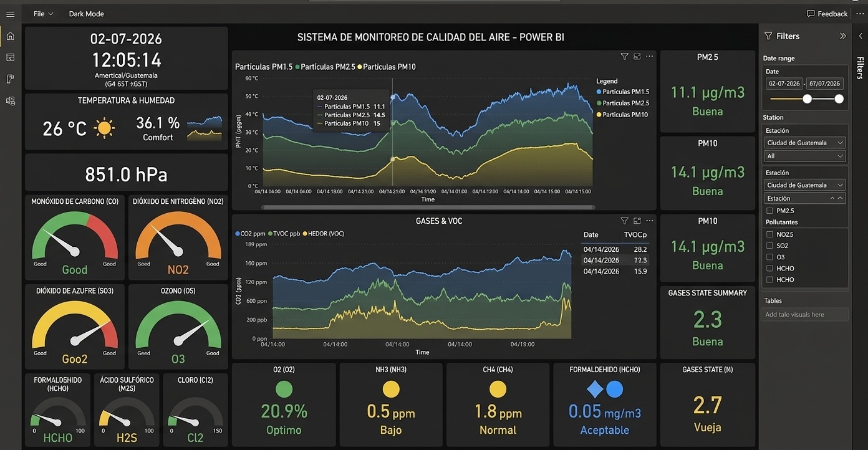Check the PM2.5 filter checkbox

pyautogui.click(x=770, y=211)
